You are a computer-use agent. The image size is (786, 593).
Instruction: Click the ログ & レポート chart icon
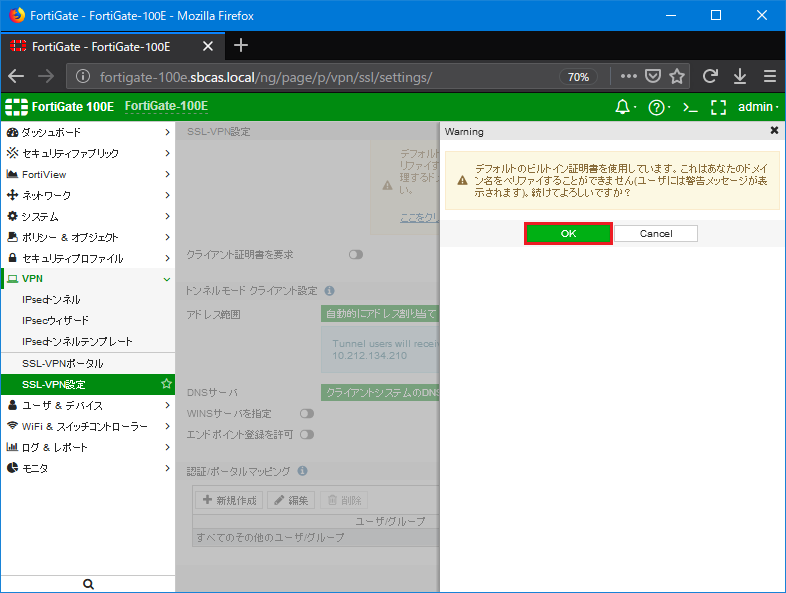click(x=12, y=447)
